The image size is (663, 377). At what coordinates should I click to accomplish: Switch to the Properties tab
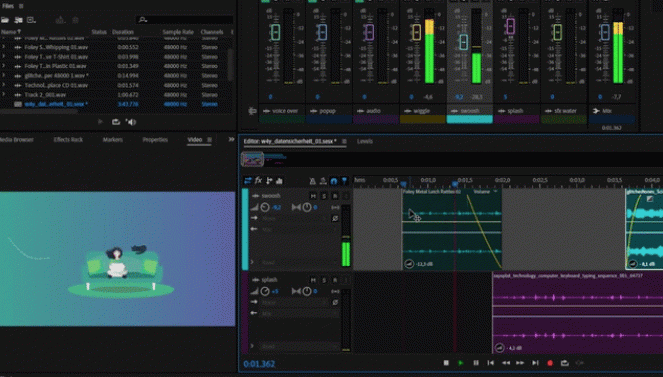click(x=155, y=139)
